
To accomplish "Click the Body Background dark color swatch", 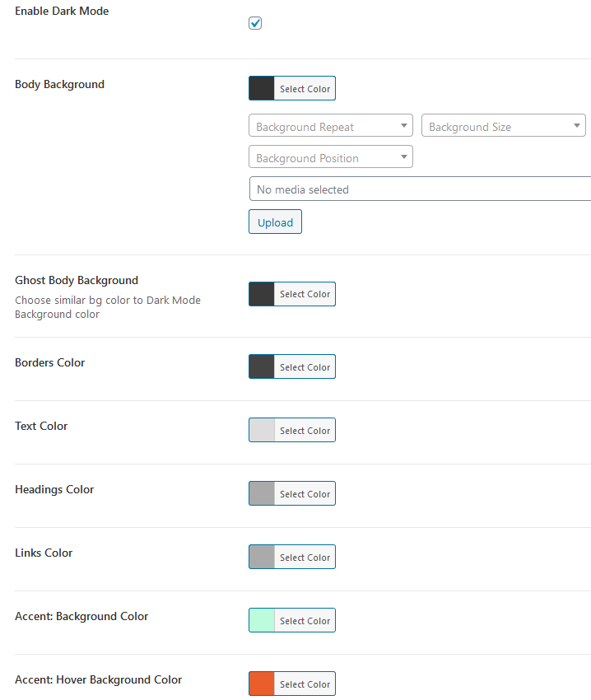I will 262,89.
